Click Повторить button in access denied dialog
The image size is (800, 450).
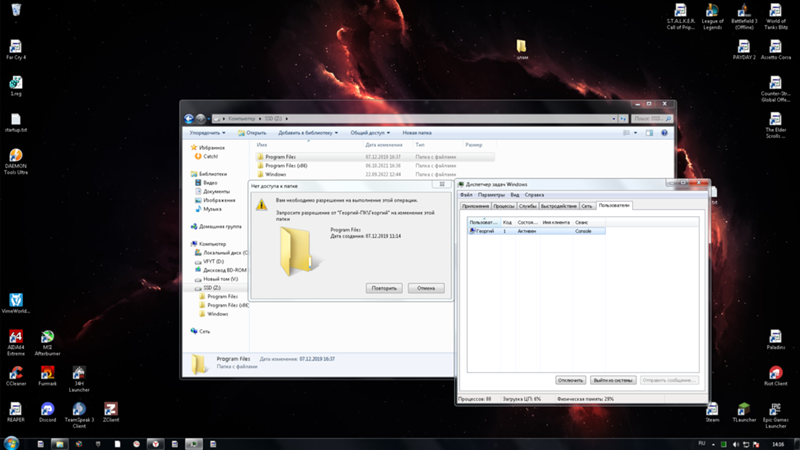[384, 288]
